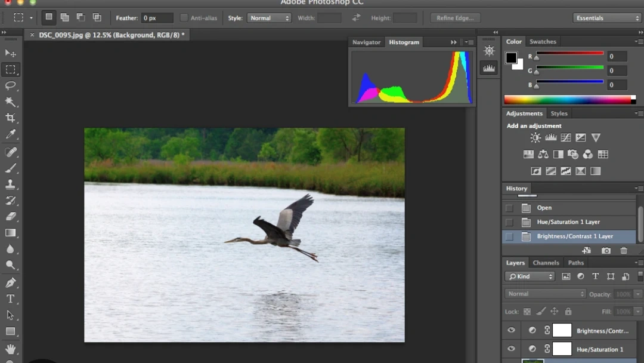Image resolution: width=644 pixels, height=363 pixels.
Task: Select the DSC_0095.jpg document tab
Action: 107,35
